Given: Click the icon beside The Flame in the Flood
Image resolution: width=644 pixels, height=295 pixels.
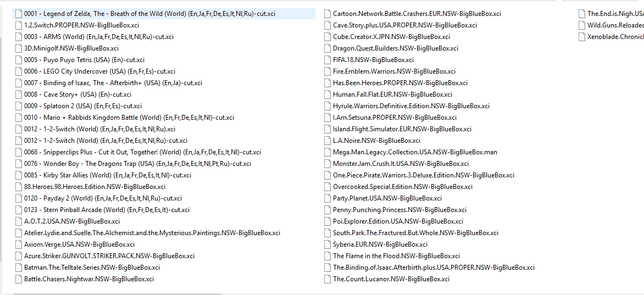Looking at the screenshot, I should coord(327,255).
